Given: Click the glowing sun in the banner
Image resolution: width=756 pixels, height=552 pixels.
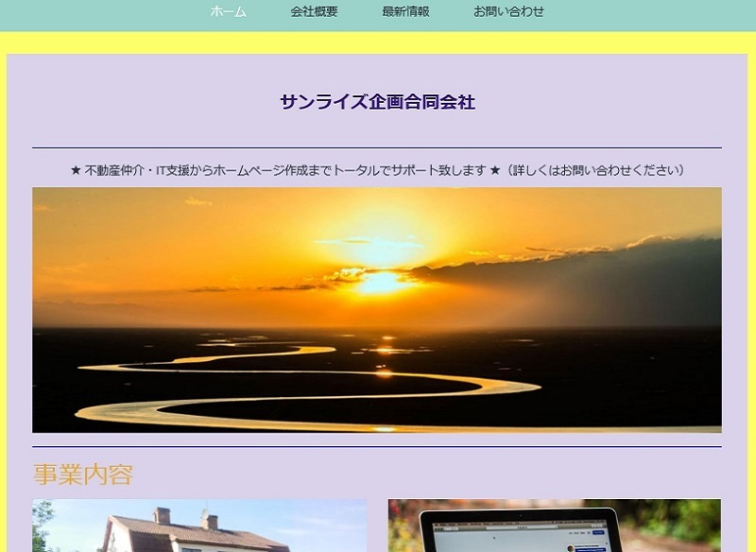Looking at the screenshot, I should (380, 281).
